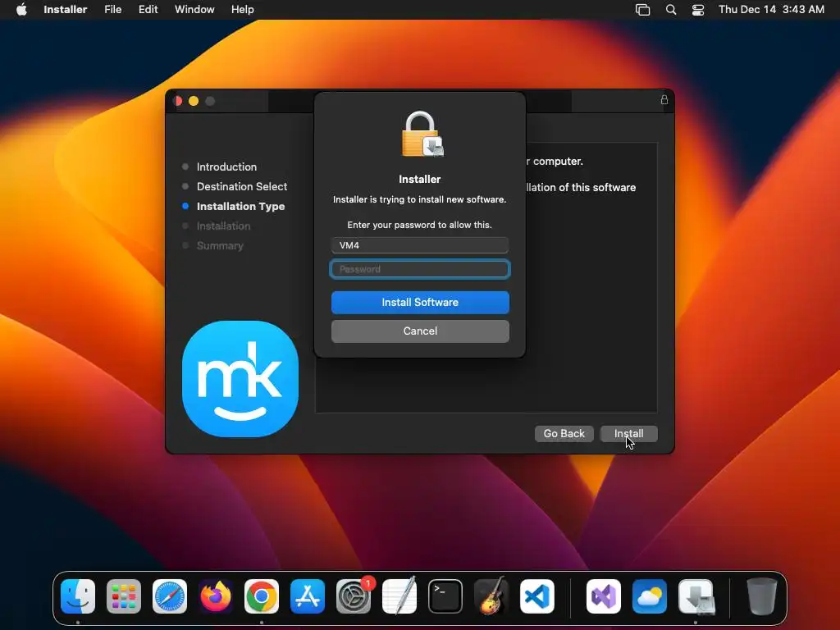This screenshot has width=840, height=630.
Task: Launch Google Chrome from the dock
Action: (x=262, y=596)
